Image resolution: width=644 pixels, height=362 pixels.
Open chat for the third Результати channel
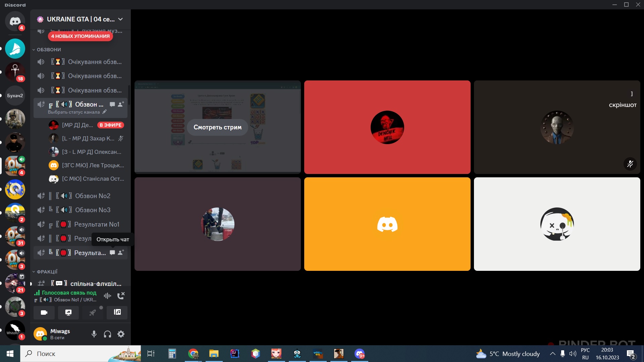click(x=112, y=252)
